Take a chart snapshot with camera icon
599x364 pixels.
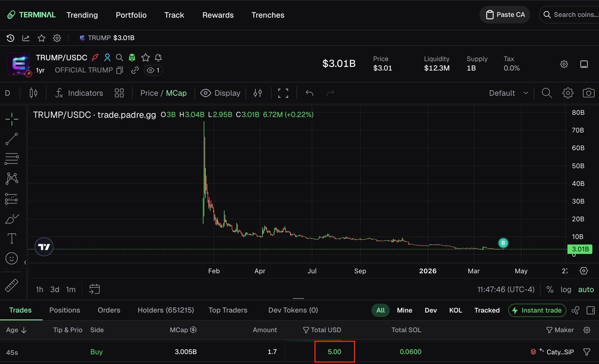(589, 93)
